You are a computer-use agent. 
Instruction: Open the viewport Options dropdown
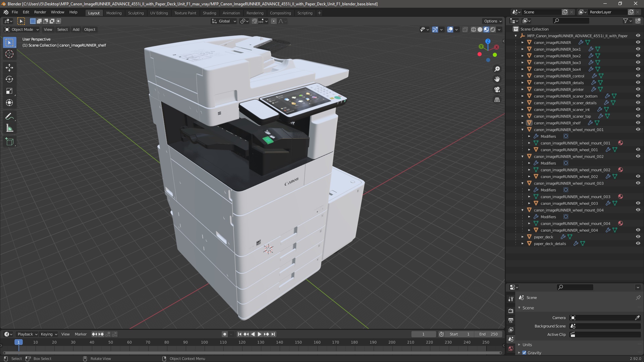[492, 21]
